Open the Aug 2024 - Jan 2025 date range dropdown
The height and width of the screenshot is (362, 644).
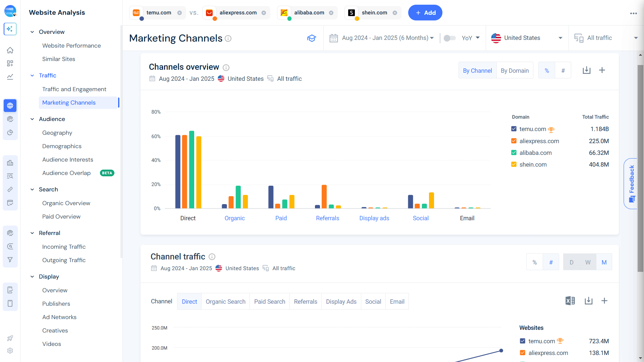[x=386, y=38]
